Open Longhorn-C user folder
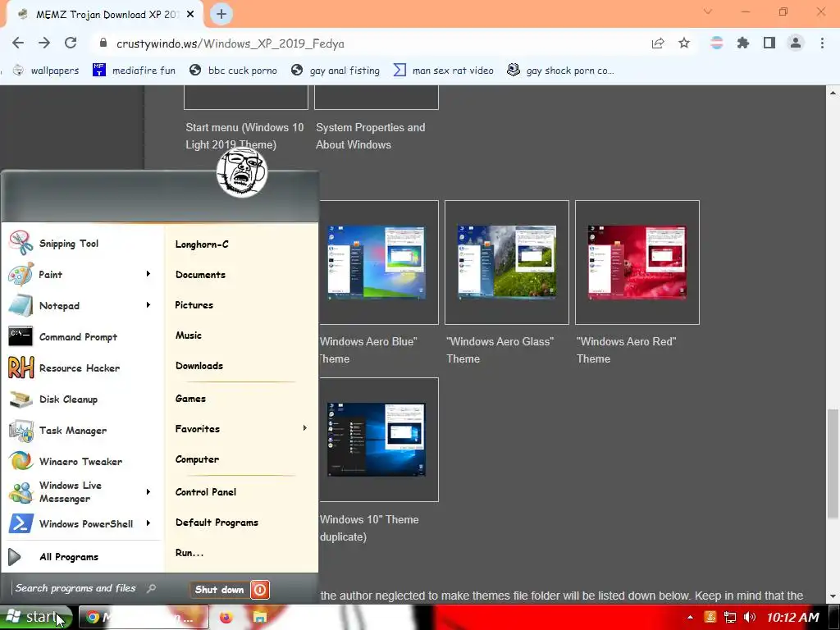 point(202,244)
